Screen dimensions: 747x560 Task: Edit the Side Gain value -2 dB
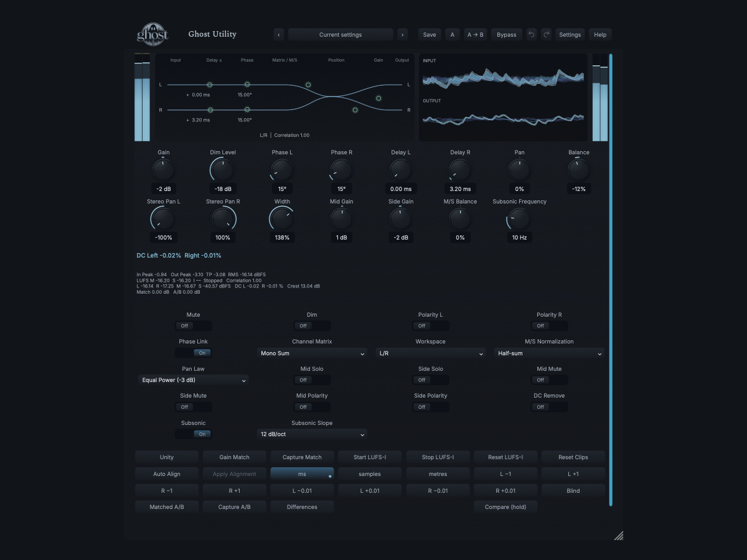(x=401, y=238)
